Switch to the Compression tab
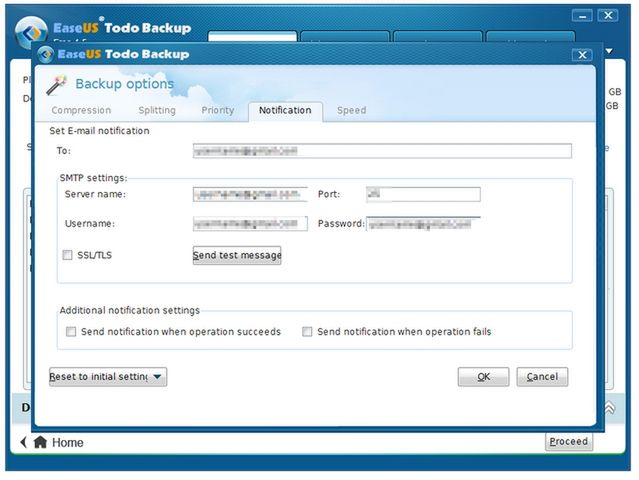 click(81, 110)
